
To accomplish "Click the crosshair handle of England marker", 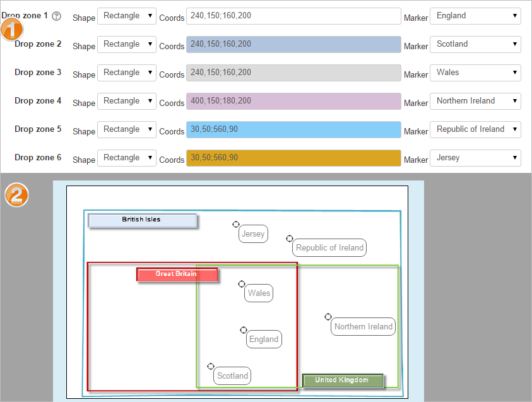I will 244,330.
